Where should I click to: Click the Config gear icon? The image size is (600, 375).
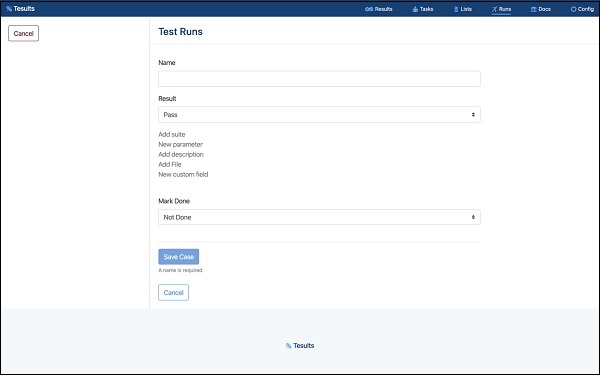coord(573,9)
